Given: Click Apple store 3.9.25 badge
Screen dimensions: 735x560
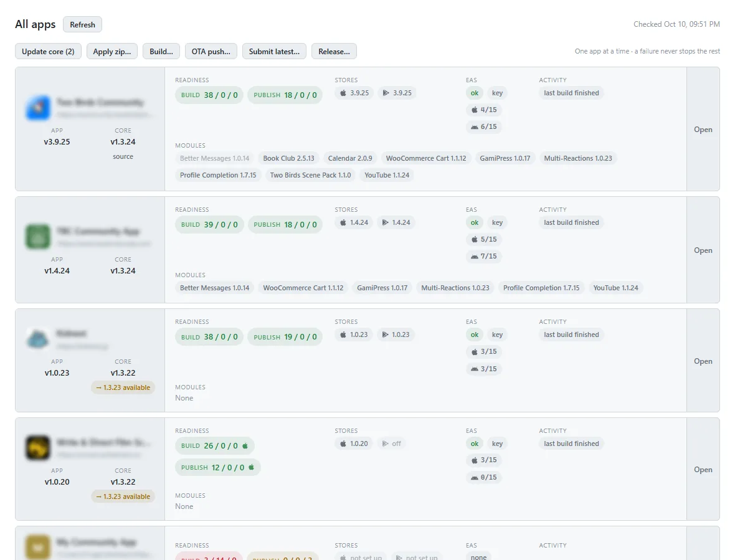Looking at the screenshot, I should click(354, 93).
